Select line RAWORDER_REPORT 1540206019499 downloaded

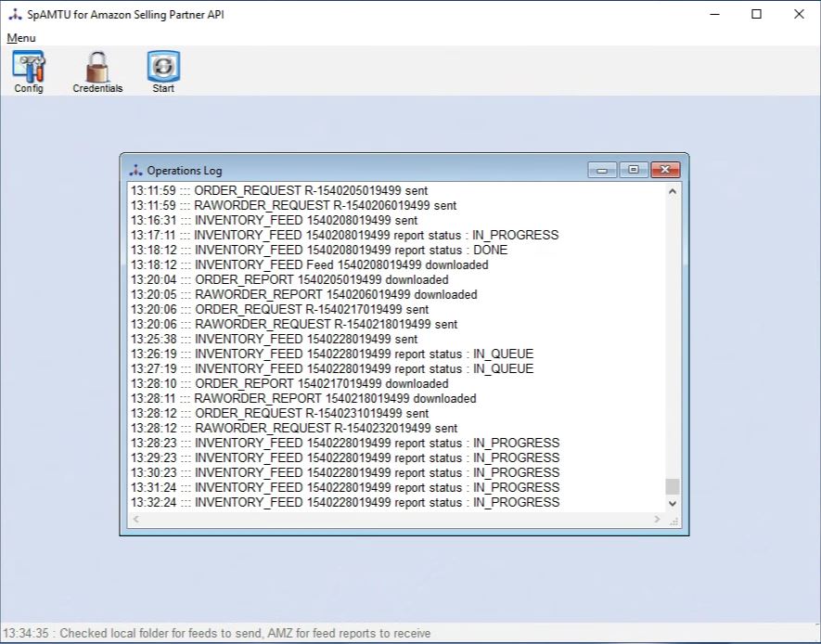coord(303,294)
